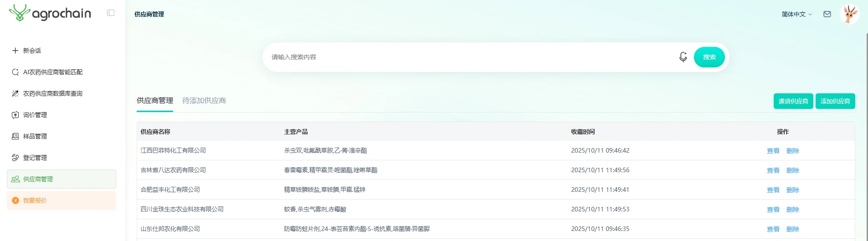Image resolution: width=868 pixels, height=241 pixels.
Task: Open 我要报价 in the sidebar
Action: pos(62,200)
